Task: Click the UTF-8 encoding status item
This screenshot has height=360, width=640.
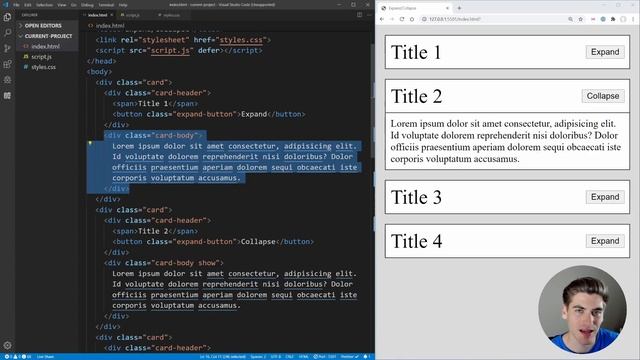Action: pos(276,357)
